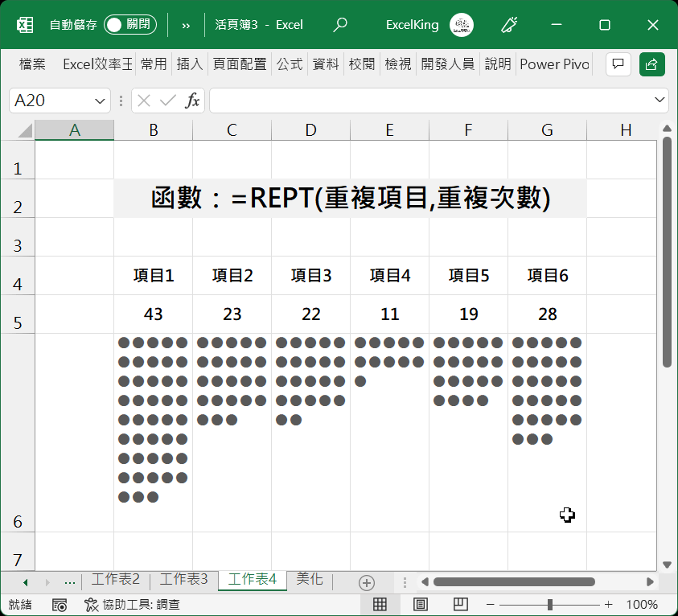Viewport: 678px width, 616px height.
Task: Add a new sheet with plus icon
Action: [367, 582]
